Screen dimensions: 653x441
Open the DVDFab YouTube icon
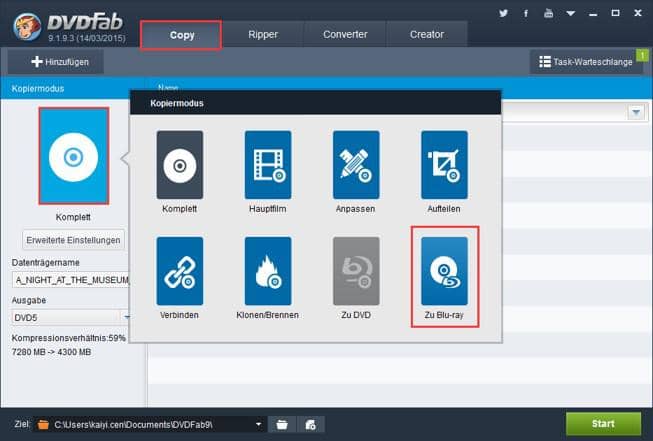coord(548,13)
